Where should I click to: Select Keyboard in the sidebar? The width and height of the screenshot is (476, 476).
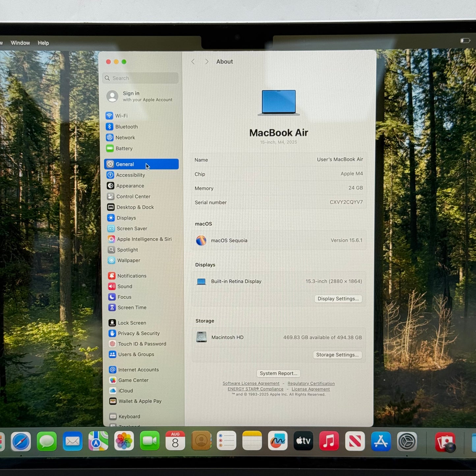[125, 417]
